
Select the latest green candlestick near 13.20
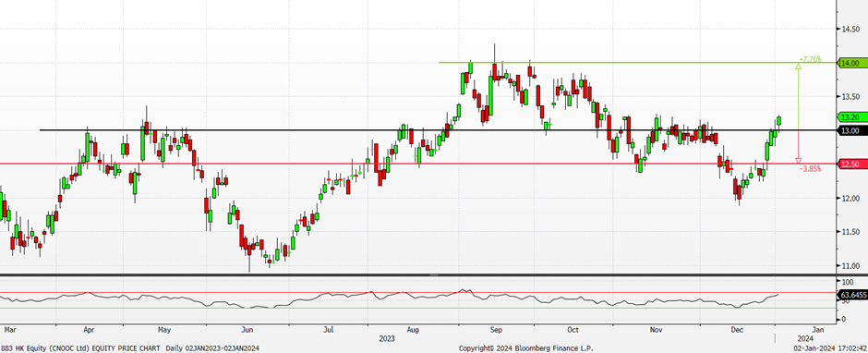click(779, 120)
